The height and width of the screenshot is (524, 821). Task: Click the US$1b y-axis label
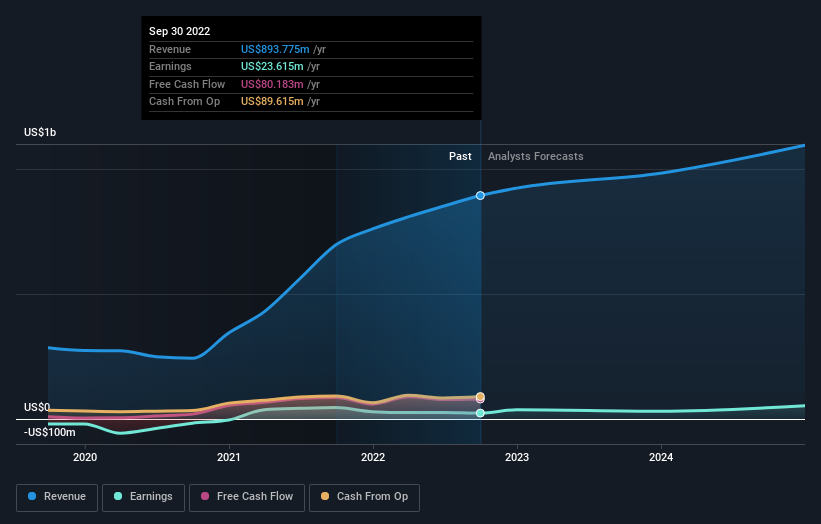40,132
